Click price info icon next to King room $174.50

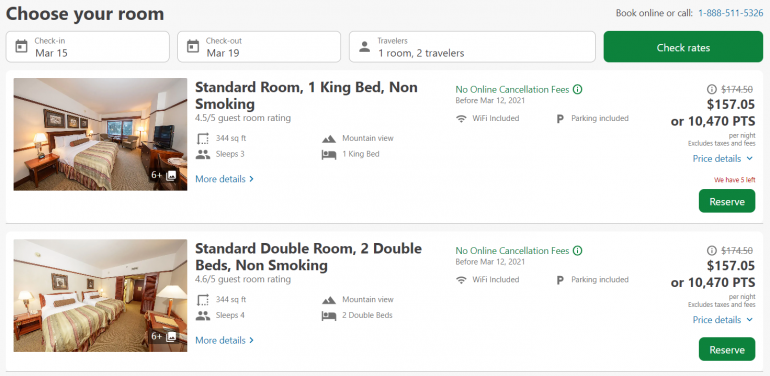click(x=712, y=89)
